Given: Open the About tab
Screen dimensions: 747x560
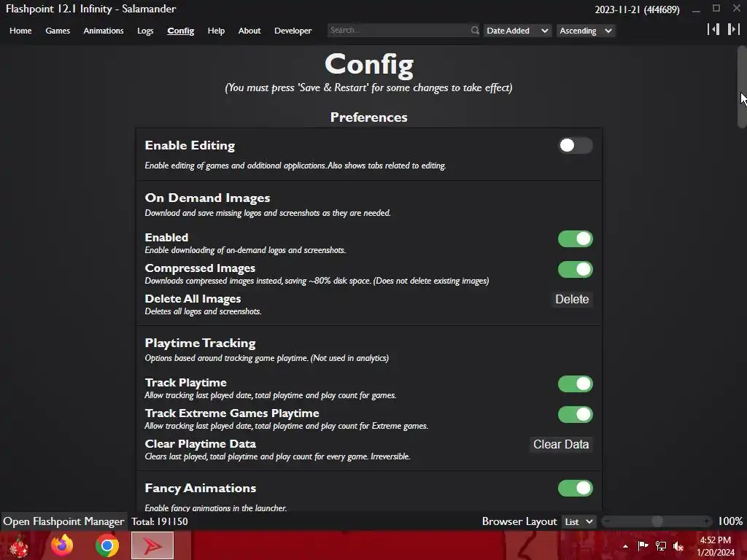Looking at the screenshot, I should 249,31.
